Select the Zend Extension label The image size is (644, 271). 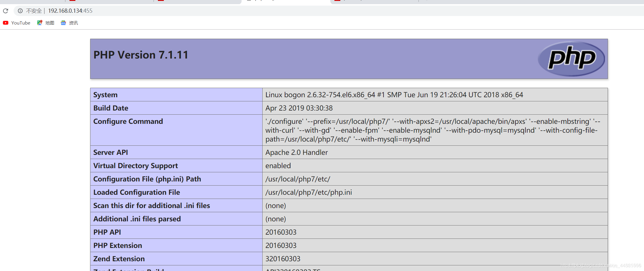[x=119, y=259]
